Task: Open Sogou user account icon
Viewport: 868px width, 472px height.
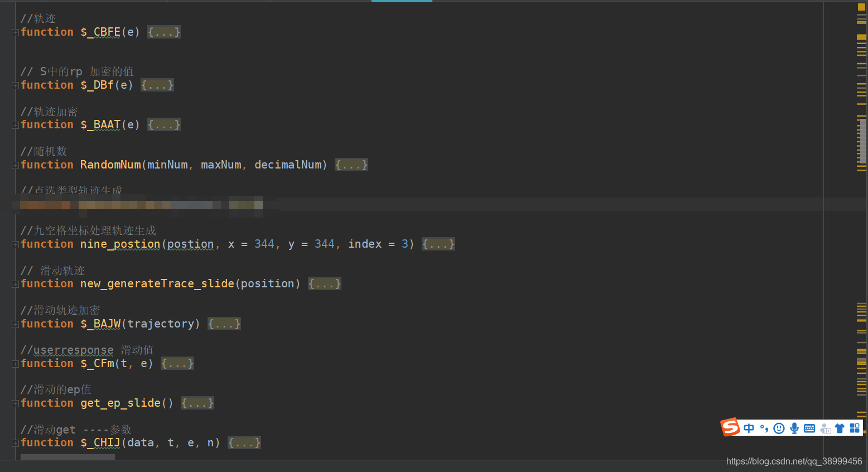Action: (x=825, y=428)
